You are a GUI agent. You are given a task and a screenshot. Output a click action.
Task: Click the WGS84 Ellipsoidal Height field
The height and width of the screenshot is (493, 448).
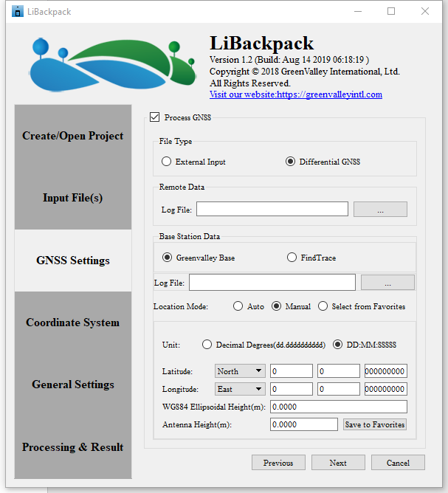tap(339, 407)
